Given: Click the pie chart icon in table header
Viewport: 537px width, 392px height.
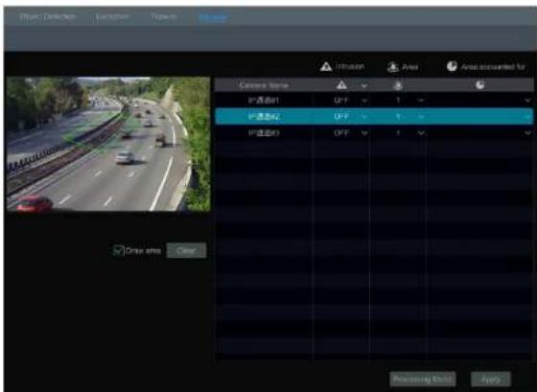Looking at the screenshot, I should click(x=479, y=84).
